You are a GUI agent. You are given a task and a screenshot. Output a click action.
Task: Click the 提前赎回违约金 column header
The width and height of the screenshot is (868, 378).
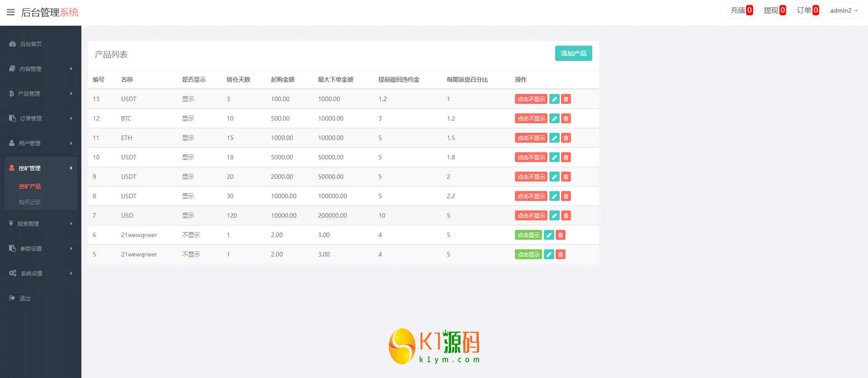pos(399,79)
